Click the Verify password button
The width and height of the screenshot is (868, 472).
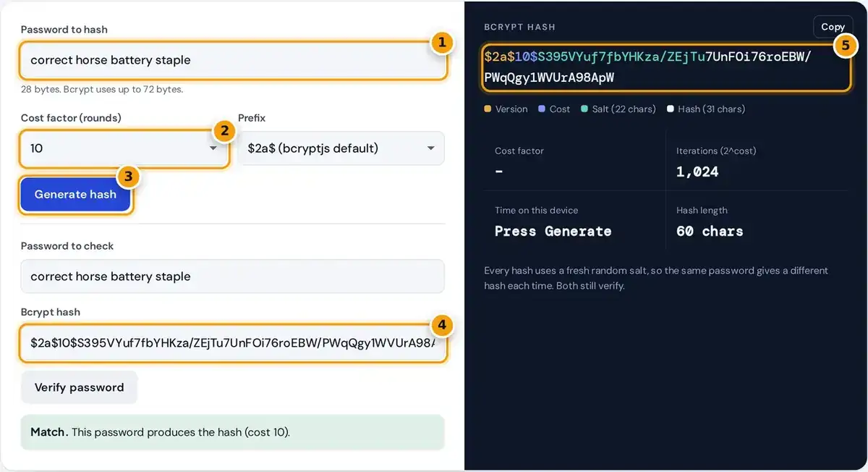click(79, 387)
